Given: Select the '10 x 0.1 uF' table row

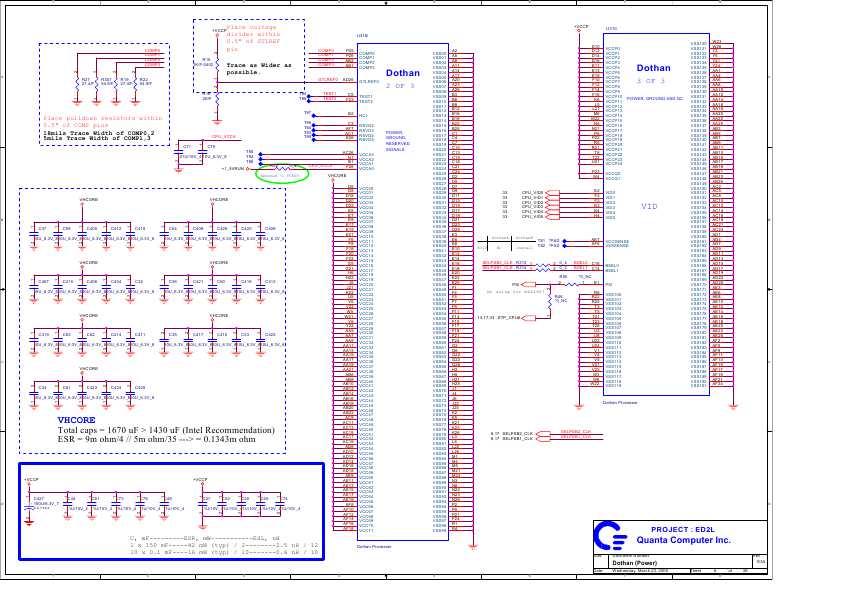Looking at the screenshot, I should click(x=224, y=552).
